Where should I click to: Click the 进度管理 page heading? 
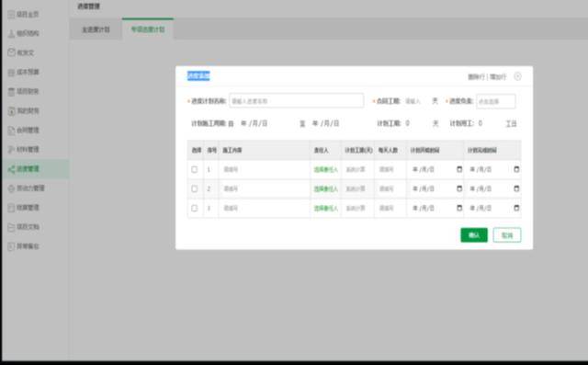click(x=88, y=6)
